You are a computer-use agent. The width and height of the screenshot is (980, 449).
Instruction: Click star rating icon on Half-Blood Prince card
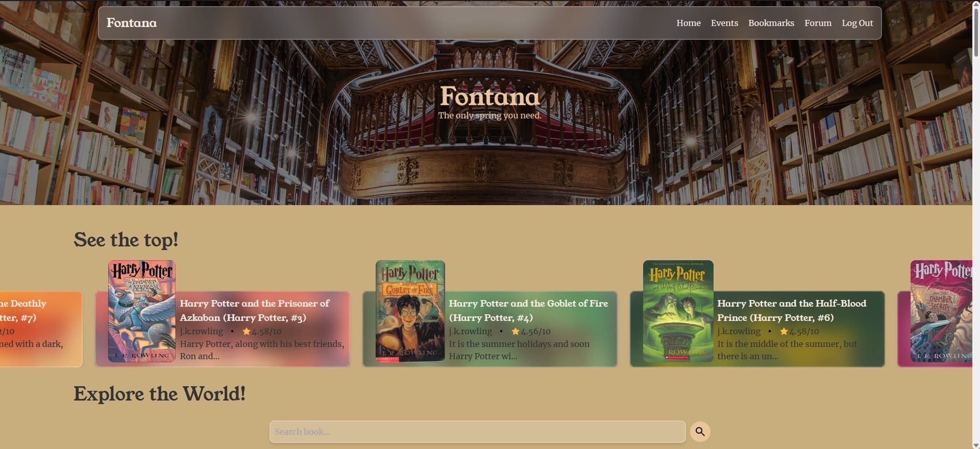click(784, 331)
